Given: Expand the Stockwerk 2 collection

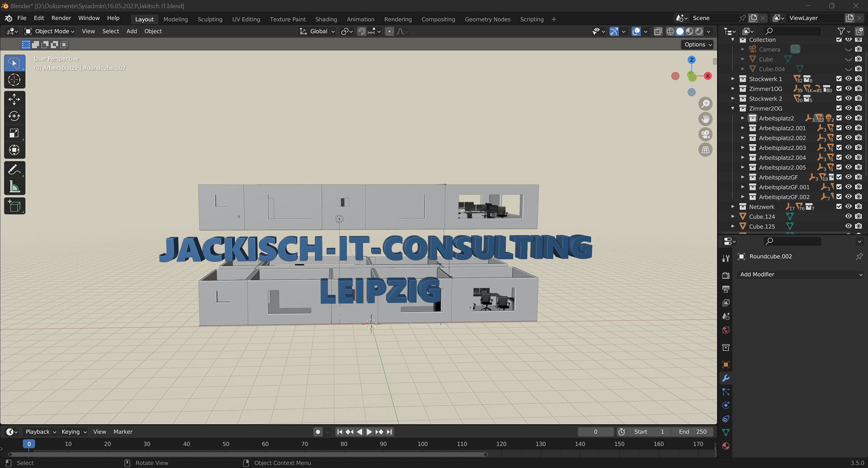Looking at the screenshot, I should coord(733,99).
